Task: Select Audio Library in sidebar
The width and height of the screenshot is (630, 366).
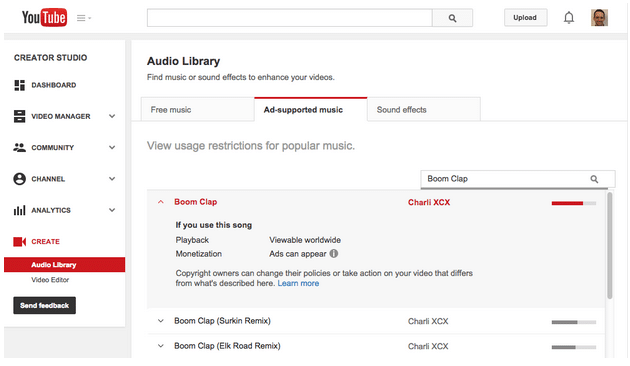Action: coord(64,265)
